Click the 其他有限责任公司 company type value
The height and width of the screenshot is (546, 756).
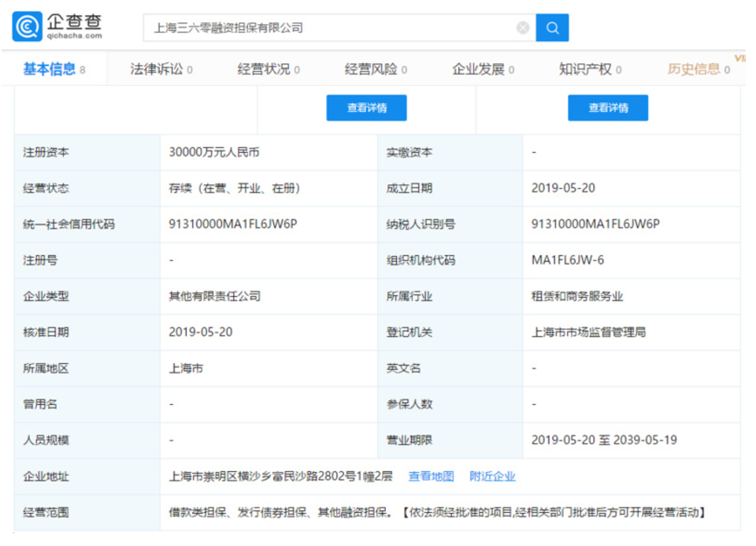(214, 296)
